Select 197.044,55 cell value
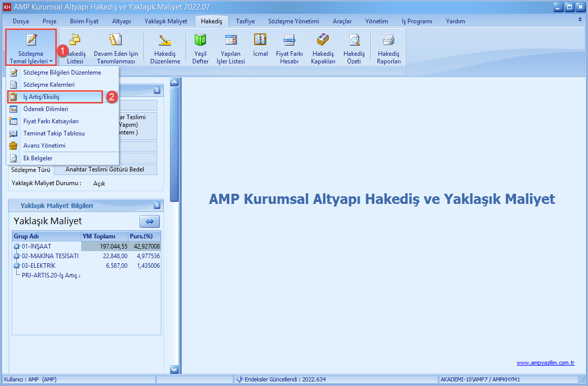Viewport: 588px width, 386px height. pyautogui.click(x=105, y=246)
